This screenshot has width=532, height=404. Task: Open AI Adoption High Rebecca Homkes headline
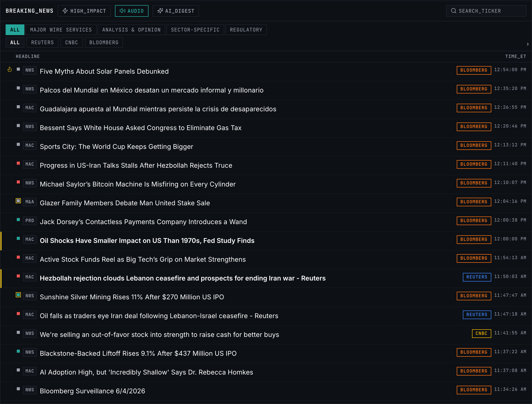click(146, 372)
